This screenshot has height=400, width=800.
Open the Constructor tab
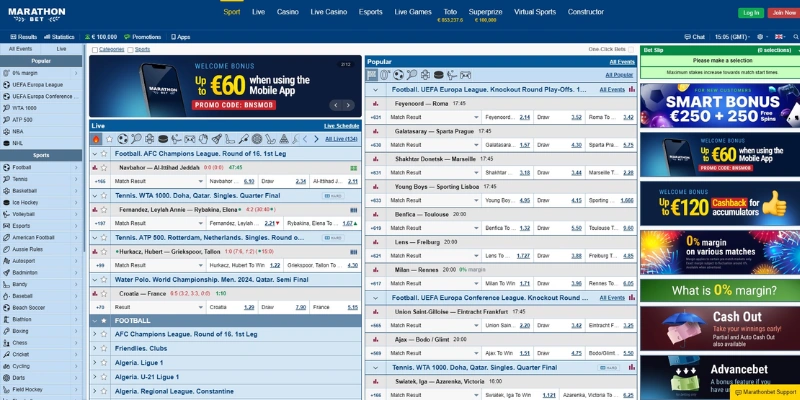click(586, 12)
